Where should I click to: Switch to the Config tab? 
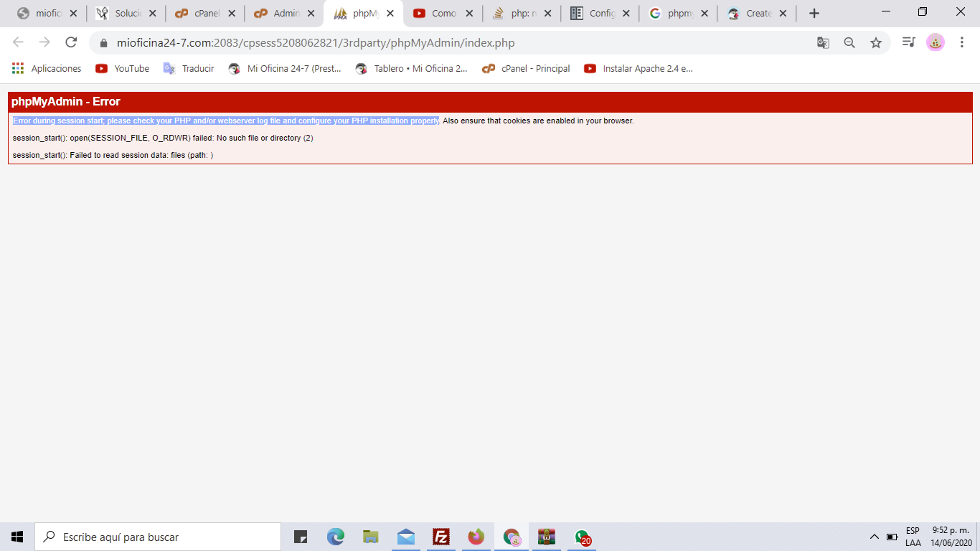[x=600, y=13]
